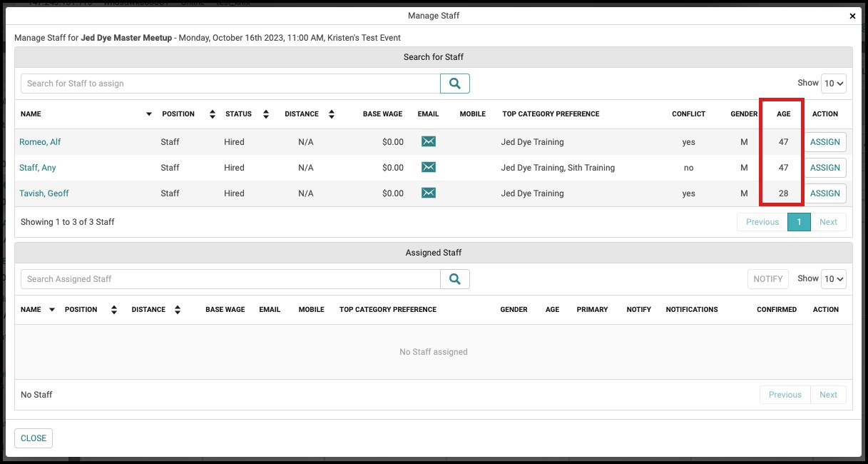Sort Search for Staff by Distance
The image size is (868, 464).
(x=332, y=114)
